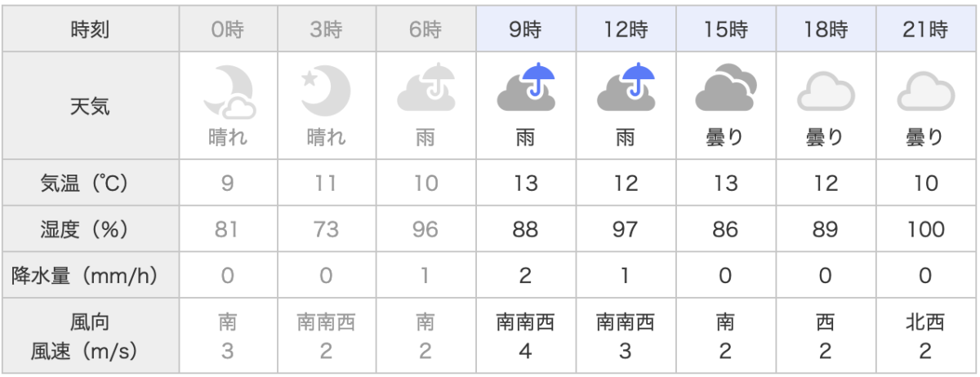The image size is (980, 377).
Task: Click the 風向 風速 (m/s) row label
Action: [90, 337]
